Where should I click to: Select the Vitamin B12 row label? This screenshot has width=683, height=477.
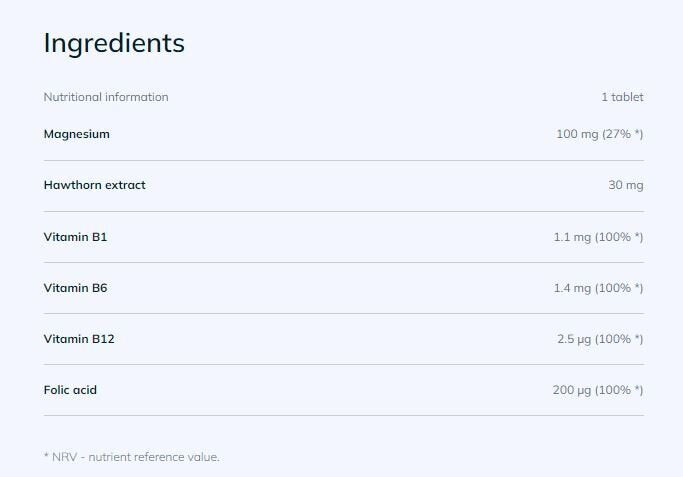coord(79,339)
